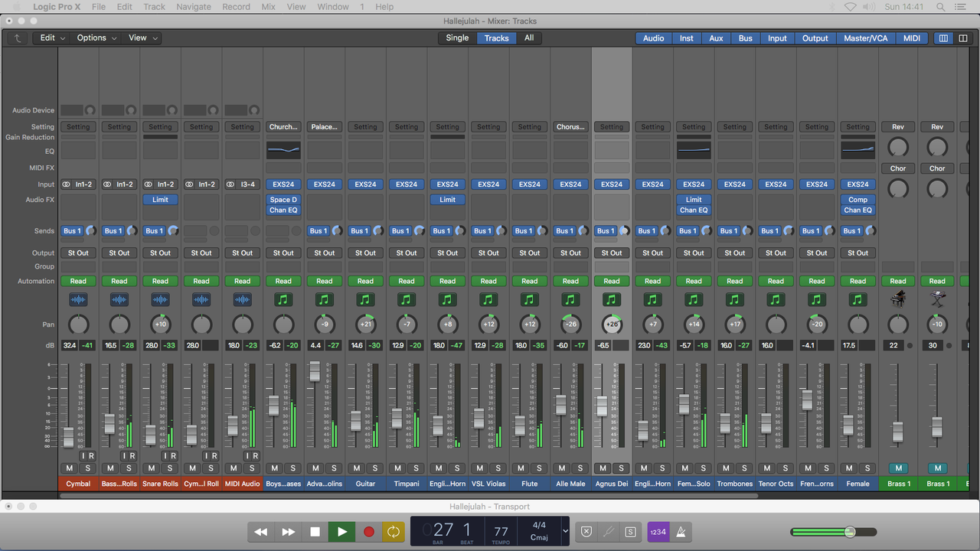
Task: Switch mixer to All view
Action: tap(529, 37)
